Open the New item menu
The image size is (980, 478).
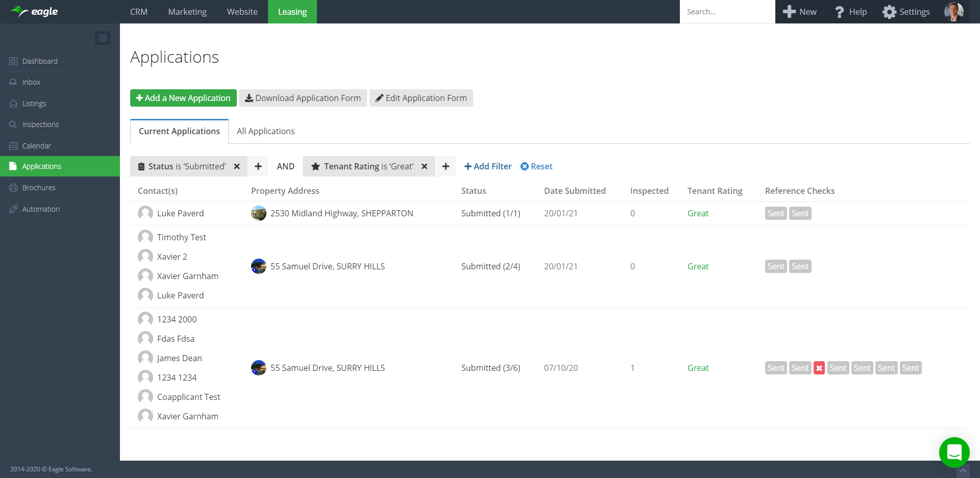800,12
